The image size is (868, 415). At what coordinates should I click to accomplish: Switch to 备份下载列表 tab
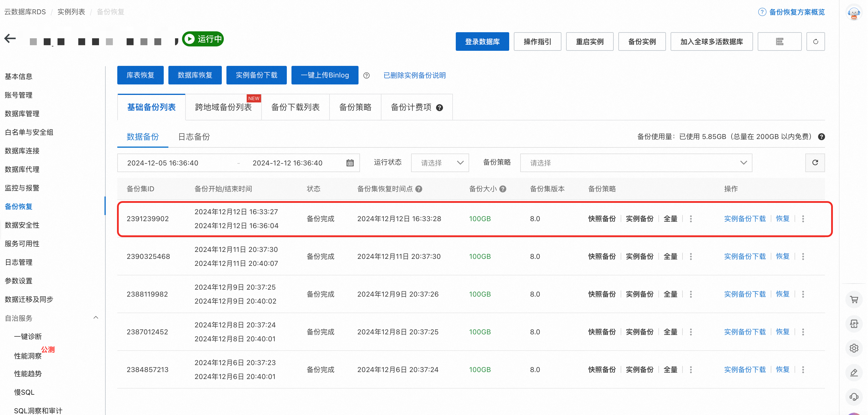[295, 107]
